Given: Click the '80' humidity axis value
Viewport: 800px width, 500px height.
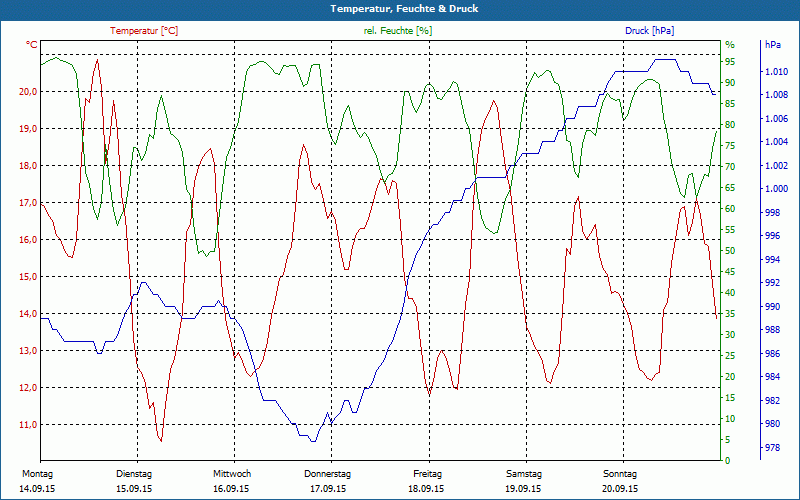Looking at the screenshot, I should [x=730, y=124].
